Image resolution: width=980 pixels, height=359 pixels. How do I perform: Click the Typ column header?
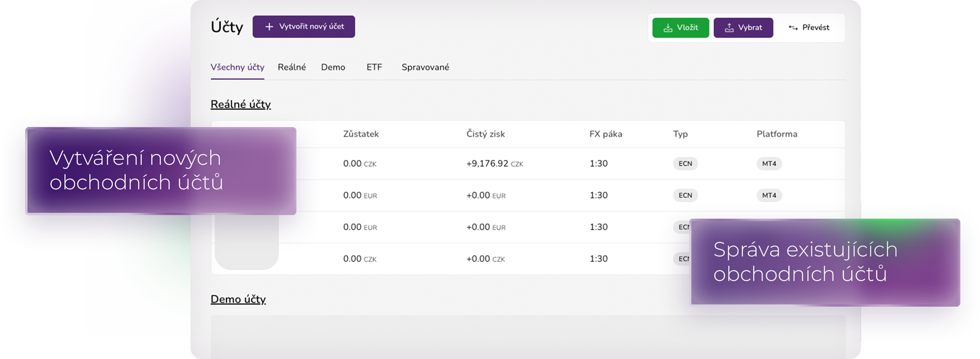tap(681, 134)
